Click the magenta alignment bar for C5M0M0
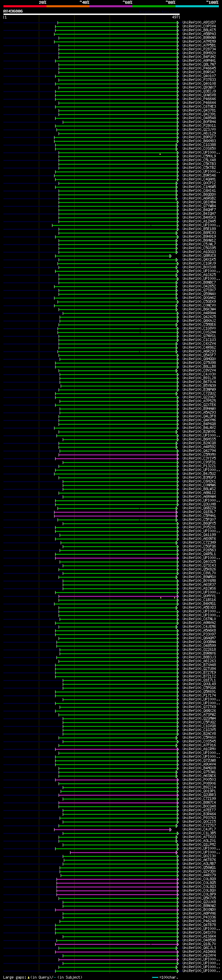Viewport: 222px width, 980px height. pyautogui.click(x=118, y=455)
